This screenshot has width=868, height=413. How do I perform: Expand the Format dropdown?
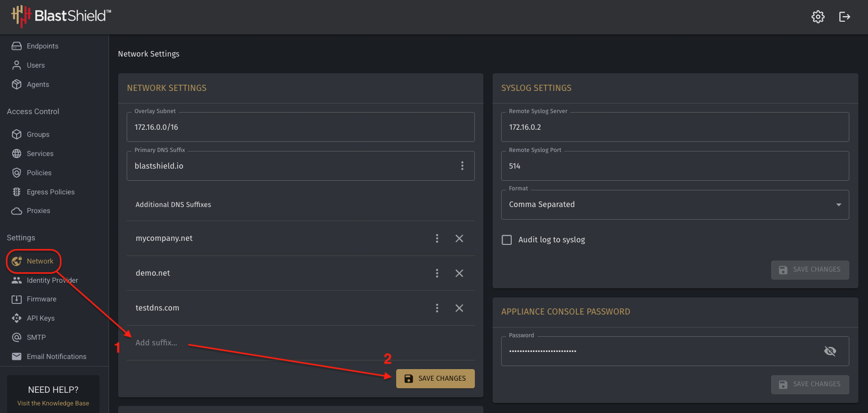[x=675, y=204]
